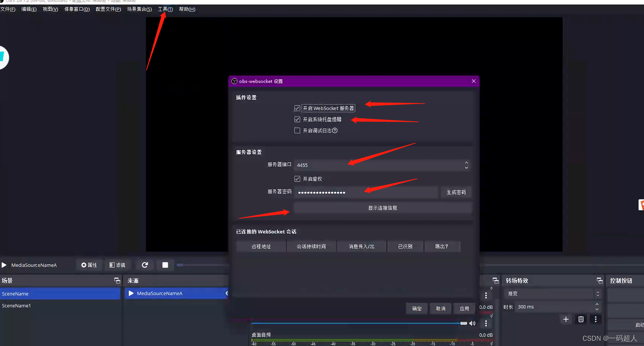Decrease transition duration 300 ms
This screenshot has width=644, height=346.
coord(597,309)
